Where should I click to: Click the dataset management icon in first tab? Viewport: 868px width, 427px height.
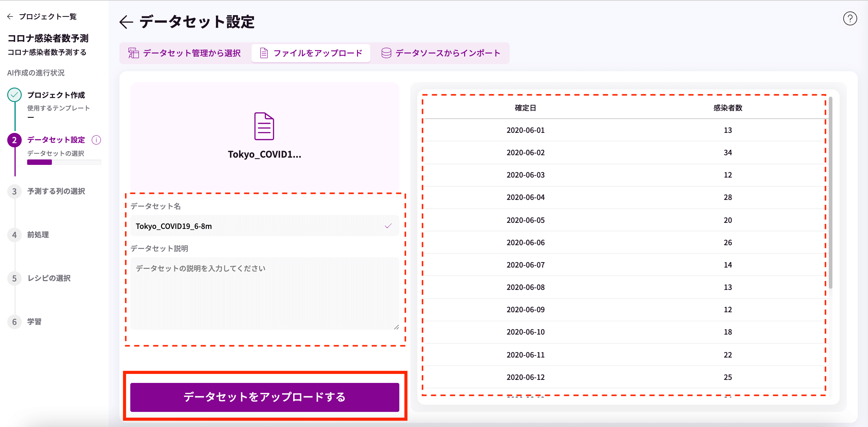pyautogui.click(x=133, y=53)
